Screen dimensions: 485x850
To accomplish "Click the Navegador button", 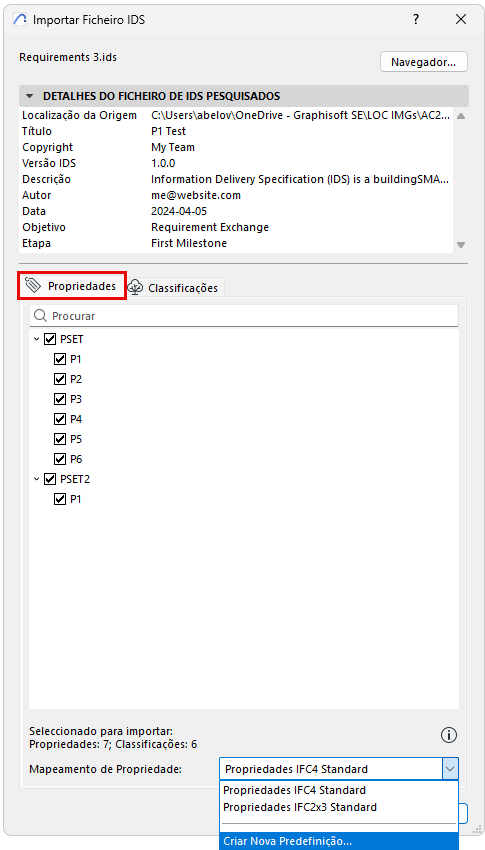I will (x=424, y=62).
